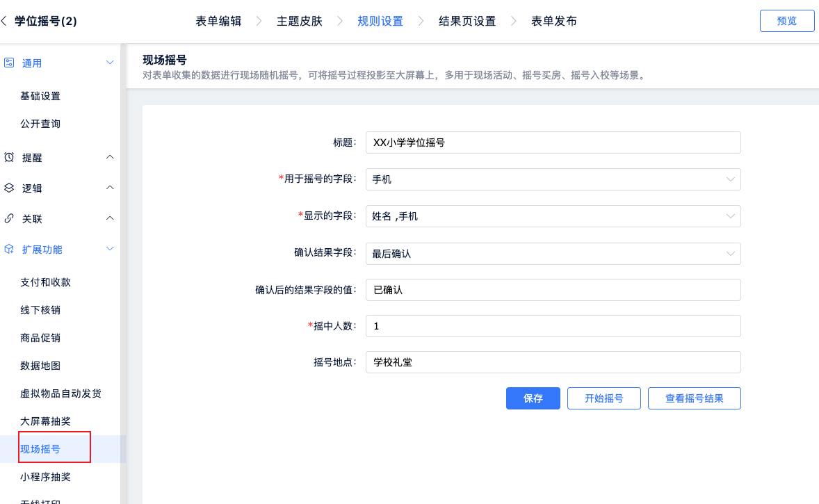The width and height of the screenshot is (819, 504).
Task: Click the 开始摇号 button
Action: pyautogui.click(x=603, y=398)
